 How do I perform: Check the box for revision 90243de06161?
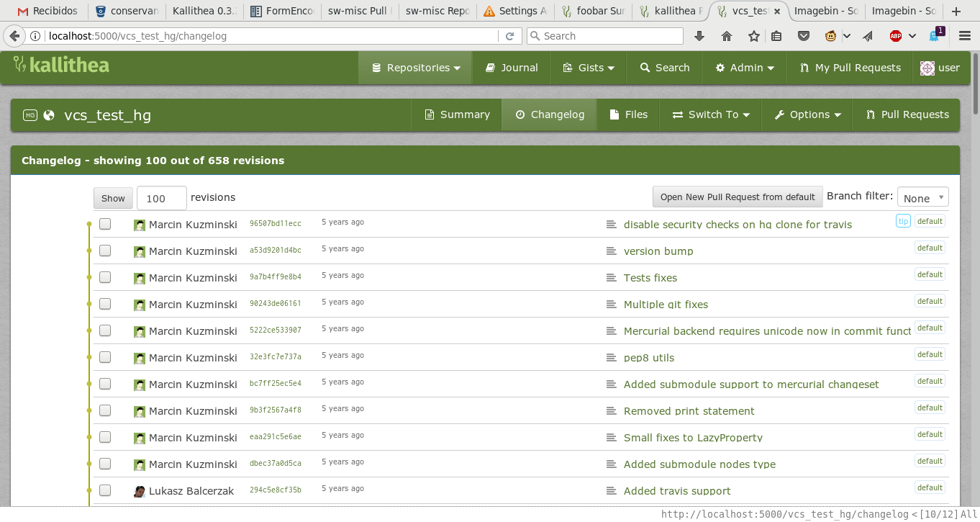click(105, 304)
